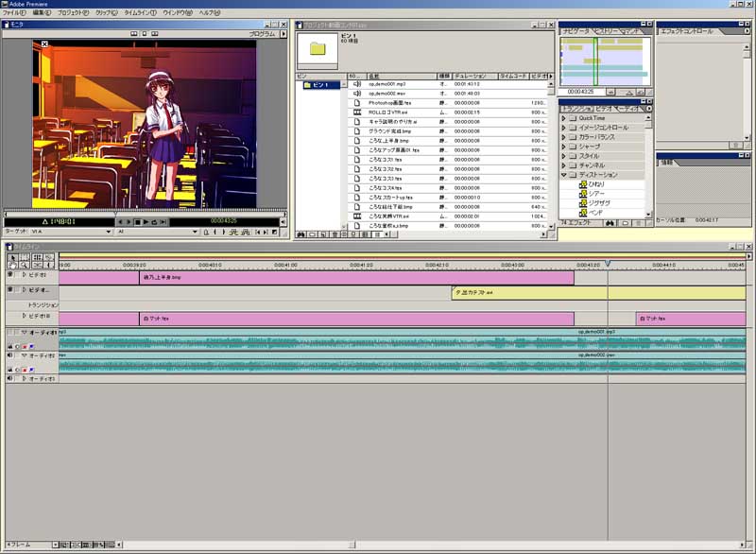This screenshot has width=756, height=554.
Task: Switch to the ヒストリー tab
Action: pyautogui.click(x=607, y=31)
